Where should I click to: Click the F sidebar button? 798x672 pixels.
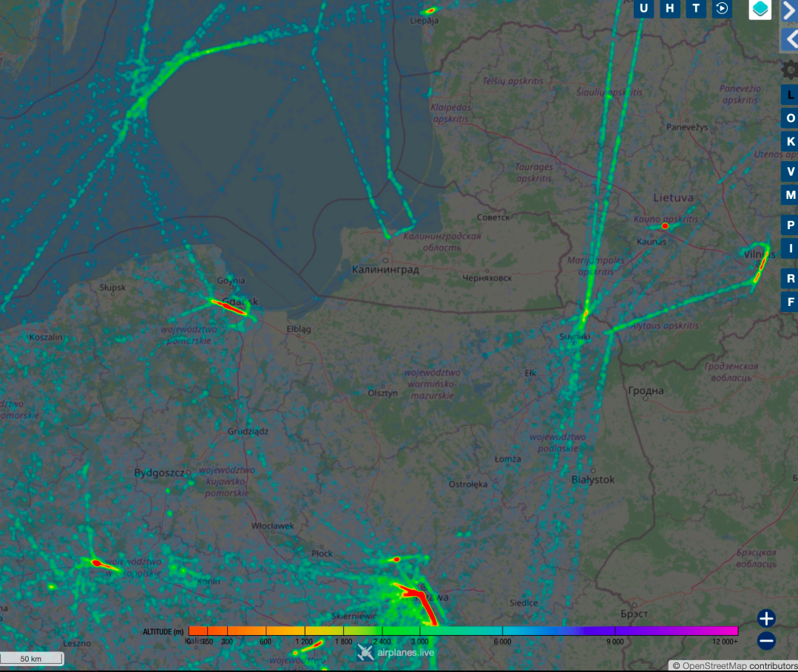click(x=790, y=302)
